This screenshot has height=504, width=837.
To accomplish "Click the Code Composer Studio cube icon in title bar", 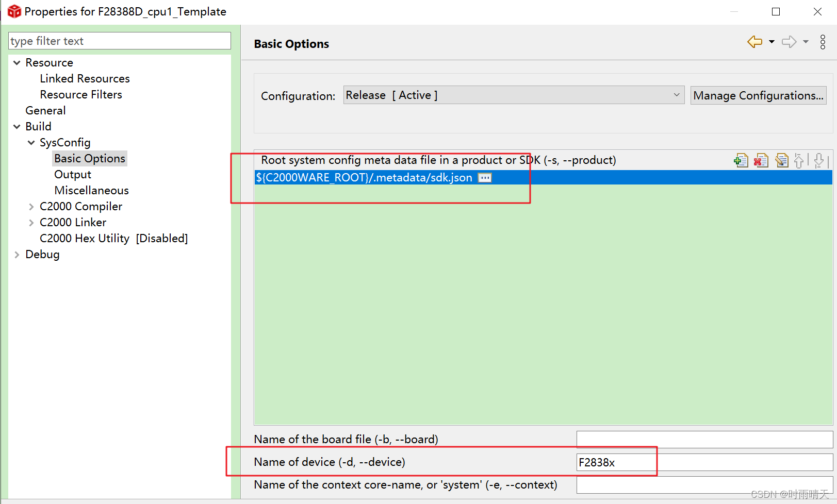I will [14, 11].
